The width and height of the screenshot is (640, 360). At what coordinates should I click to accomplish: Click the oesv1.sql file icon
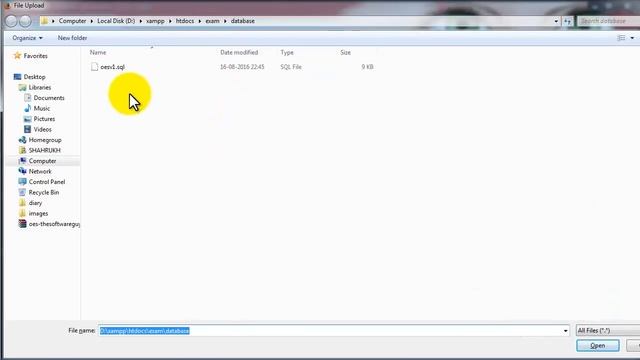(94, 67)
